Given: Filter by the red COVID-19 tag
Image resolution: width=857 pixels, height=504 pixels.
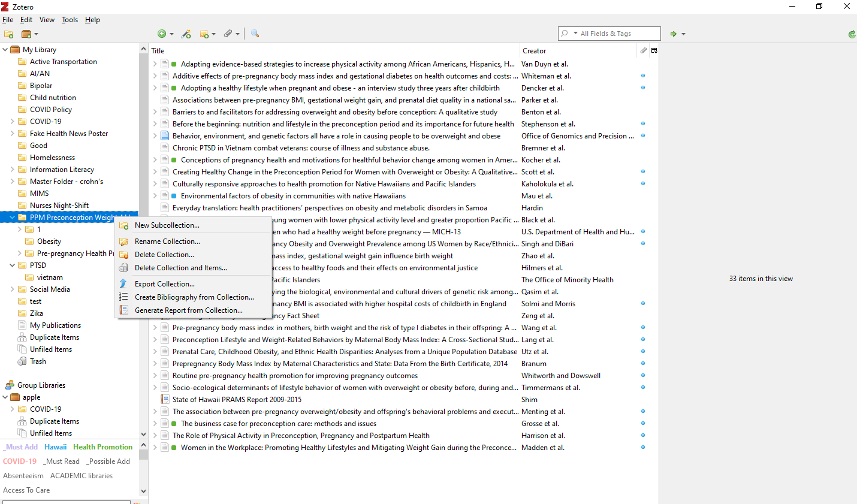Looking at the screenshot, I should point(20,461).
